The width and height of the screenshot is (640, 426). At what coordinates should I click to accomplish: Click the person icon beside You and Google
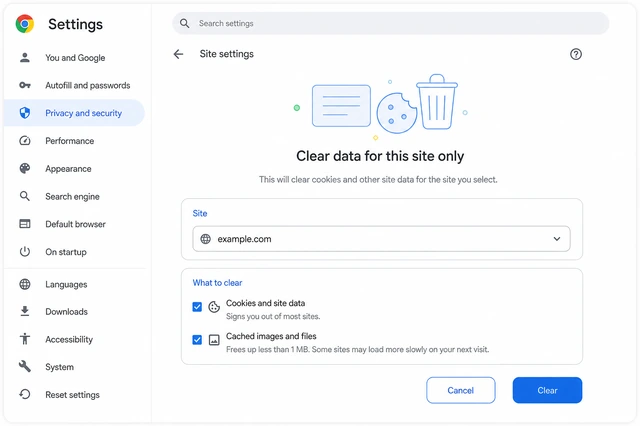point(25,58)
